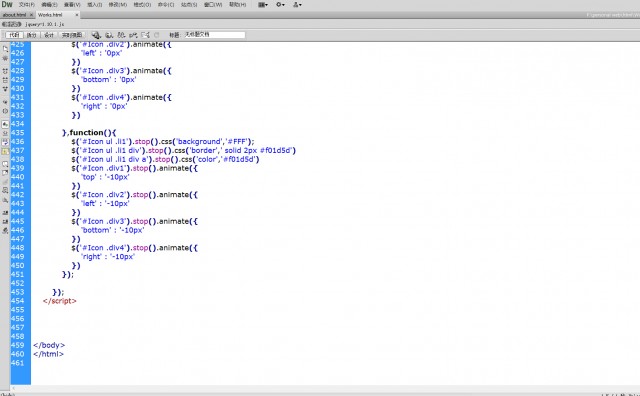Click the Multiscreen preview icon
The height and width of the screenshot is (396, 640).
pyautogui.click(x=96, y=35)
